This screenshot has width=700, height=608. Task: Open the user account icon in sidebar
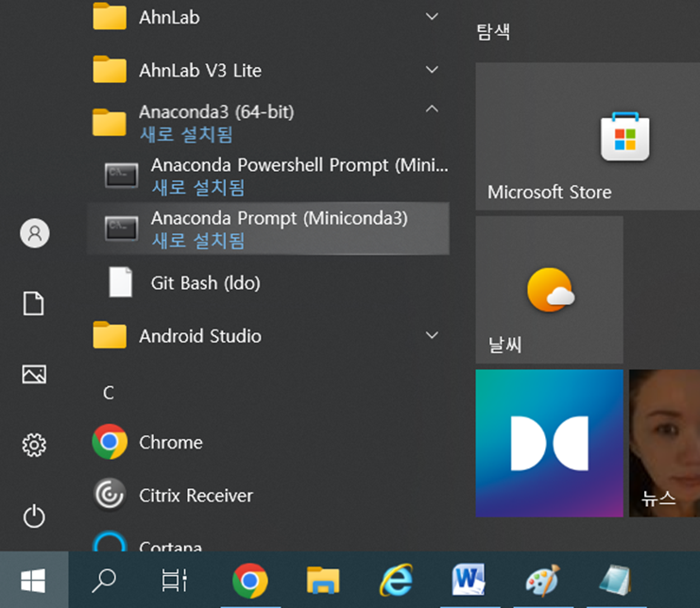click(x=34, y=233)
